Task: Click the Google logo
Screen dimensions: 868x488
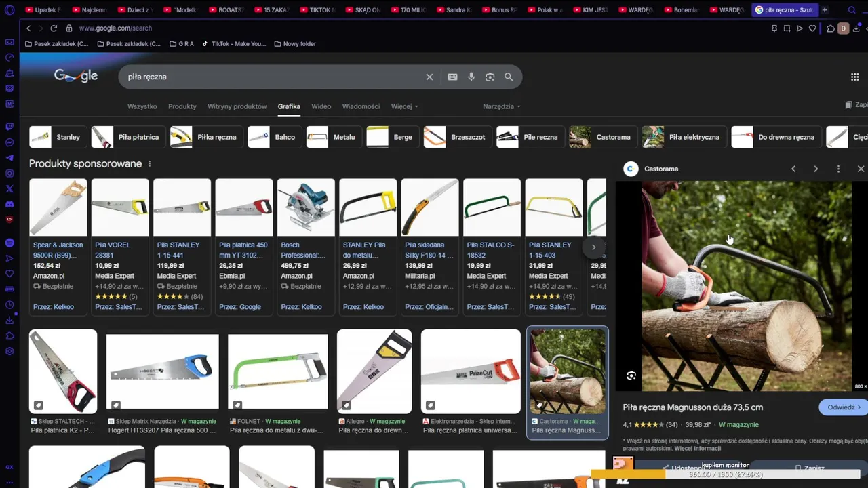Action: [76, 76]
